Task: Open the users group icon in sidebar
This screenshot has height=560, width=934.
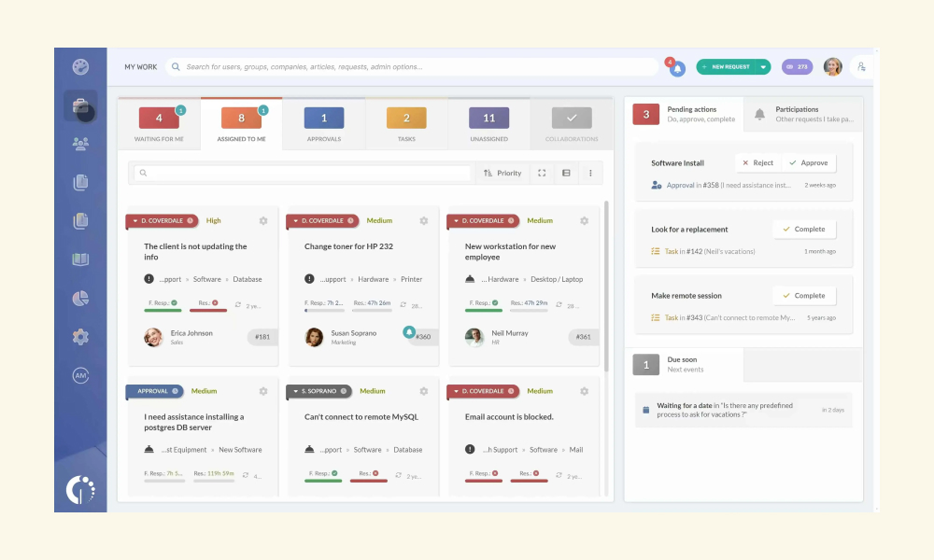Action: click(x=80, y=144)
